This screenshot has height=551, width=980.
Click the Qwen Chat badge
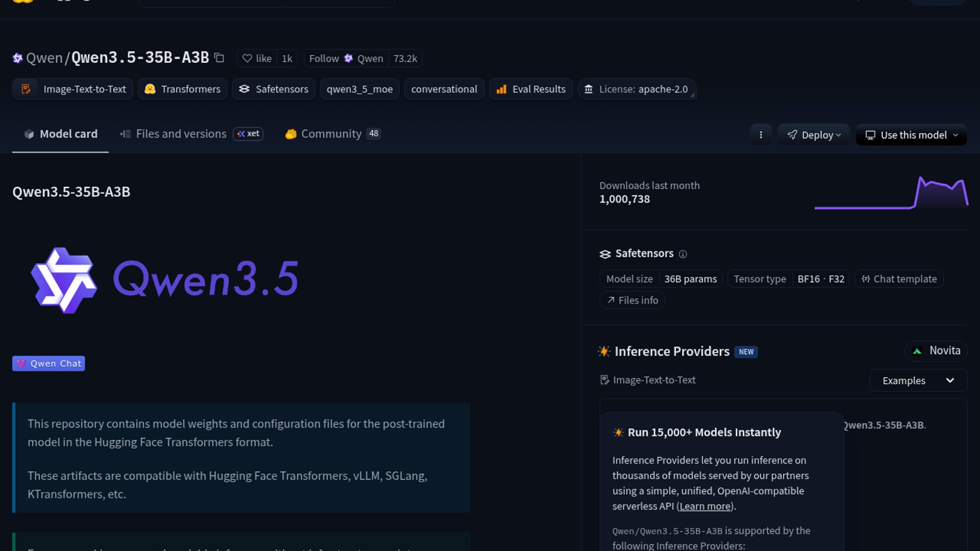coord(48,364)
